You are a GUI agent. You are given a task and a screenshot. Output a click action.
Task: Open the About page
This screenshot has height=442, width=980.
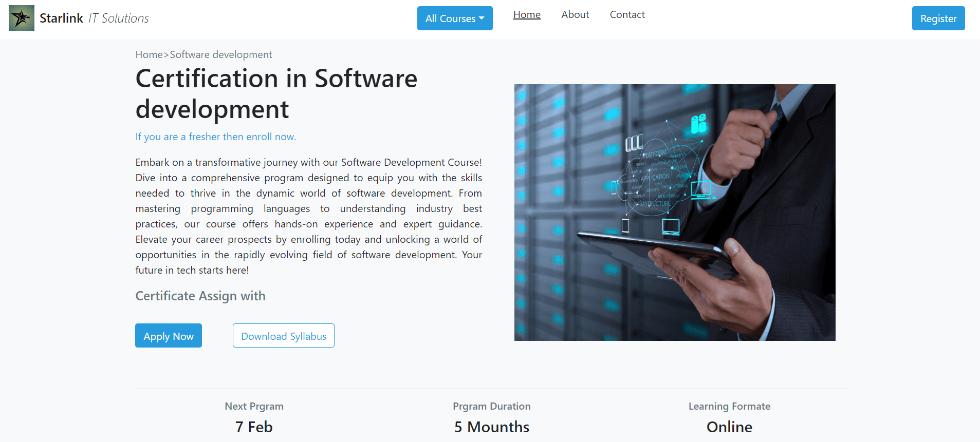point(575,15)
